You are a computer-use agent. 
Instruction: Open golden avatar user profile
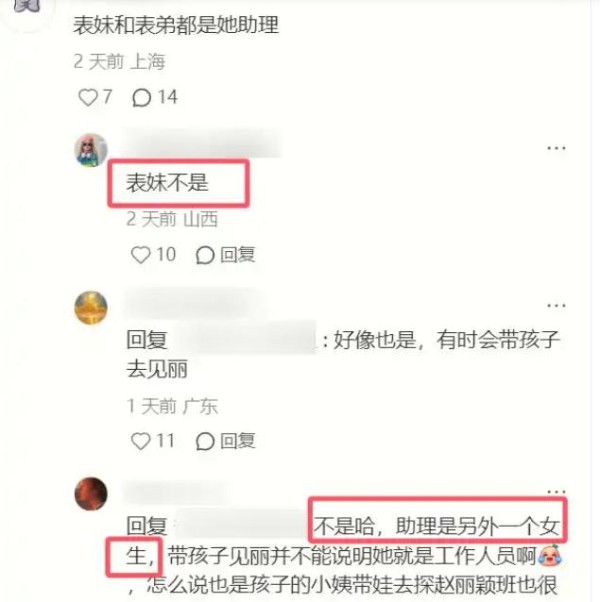coord(91,308)
